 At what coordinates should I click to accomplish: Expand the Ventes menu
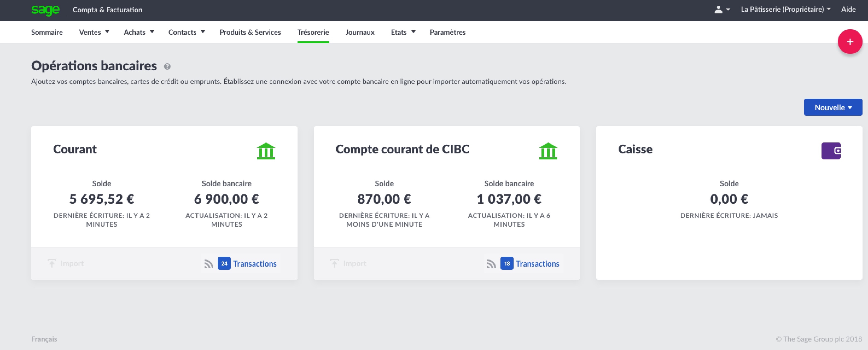94,32
